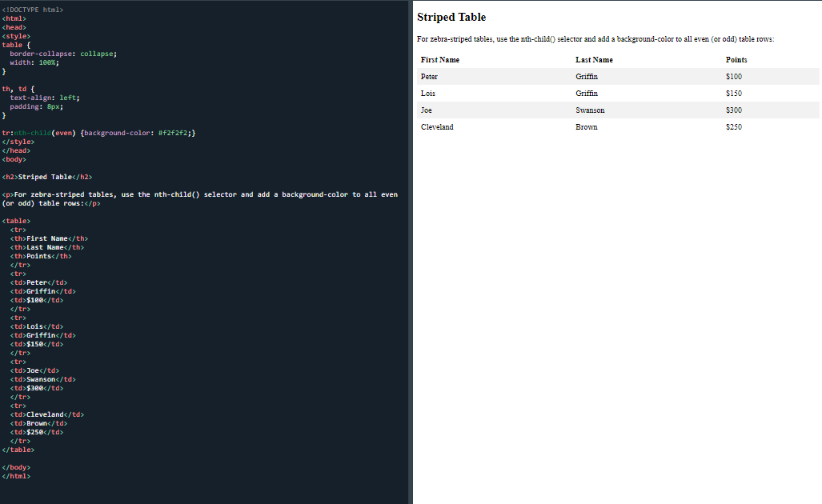This screenshot has width=822, height=504.
Task: Click the "$250" cell in Cleveland's row
Action: pyautogui.click(x=734, y=127)
